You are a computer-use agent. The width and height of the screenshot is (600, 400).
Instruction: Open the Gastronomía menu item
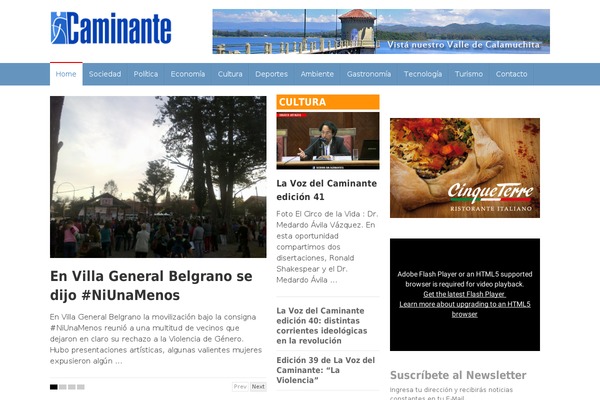pos(369,74)
